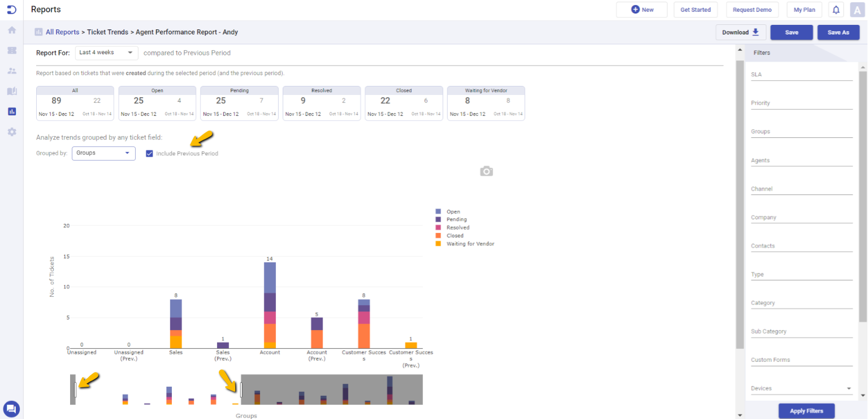This screenshot has height=419, width=868.
Task: Click the camera snapshot icon above the chart
Action: click(486, 171)
